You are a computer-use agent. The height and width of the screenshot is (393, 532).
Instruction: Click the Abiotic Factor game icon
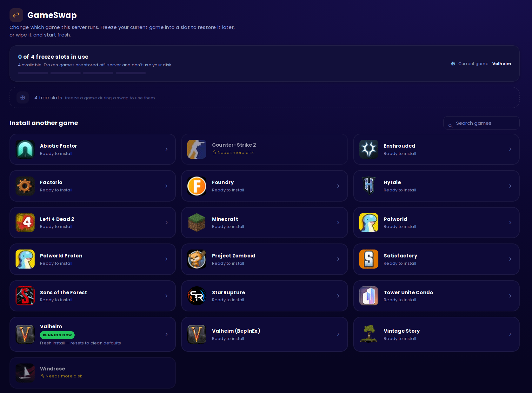(x=25, y=149)
